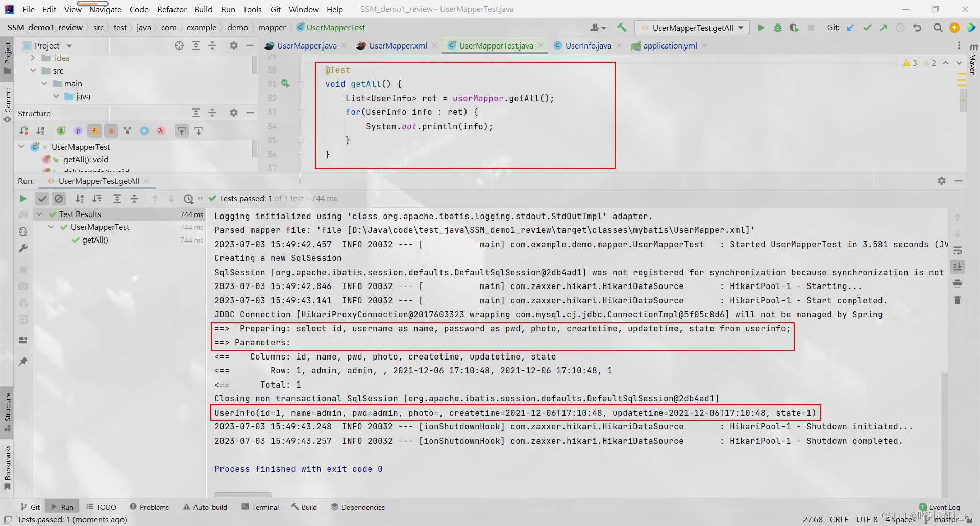Toggle Show Properties filter in Structure

coord(78,131)
